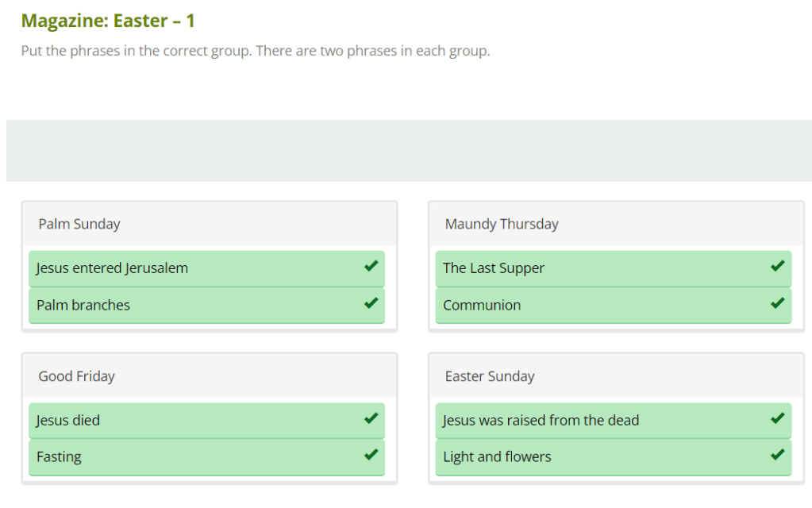Click the empty grey phrase bank area
Viewport: 812px width, 508px height.
pos(408,151)
